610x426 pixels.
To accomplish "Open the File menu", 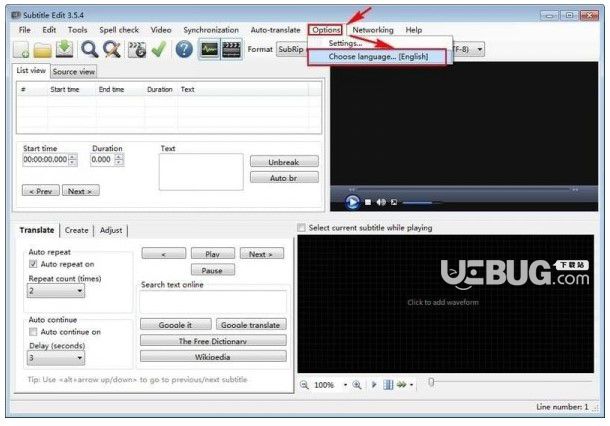I will (x=25, y=30).
